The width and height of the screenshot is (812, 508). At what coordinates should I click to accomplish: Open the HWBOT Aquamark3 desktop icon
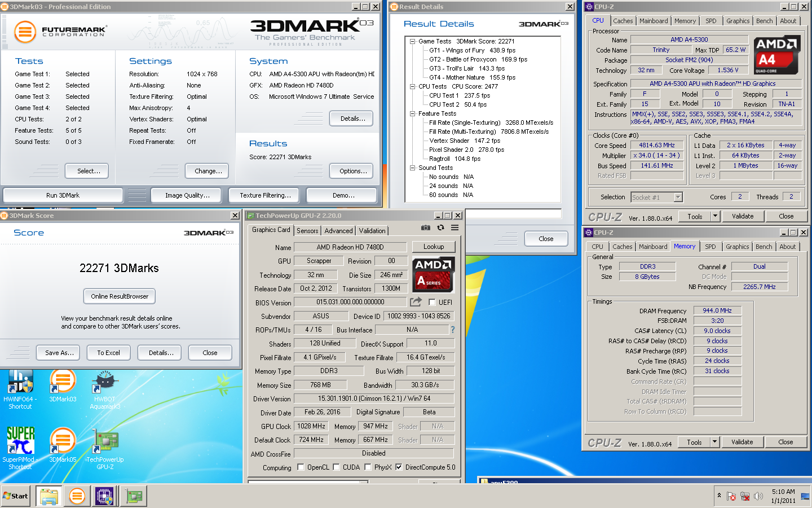pos(105,389)
